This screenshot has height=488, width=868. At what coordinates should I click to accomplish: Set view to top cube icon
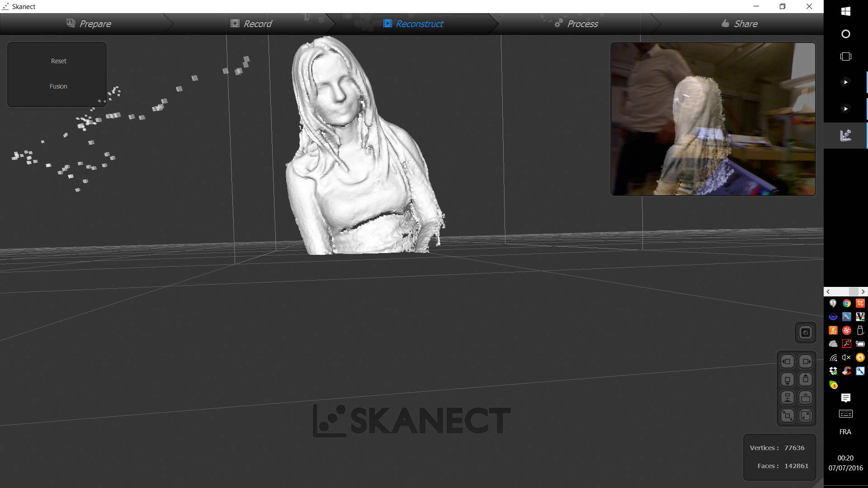[x=805, y=380]
